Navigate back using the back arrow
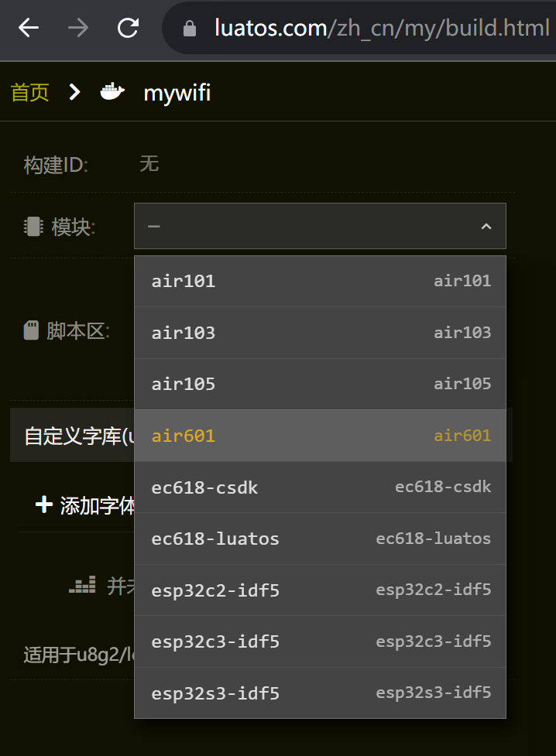The height and width of the screenshot is (756, 556). tap(29, 28)
